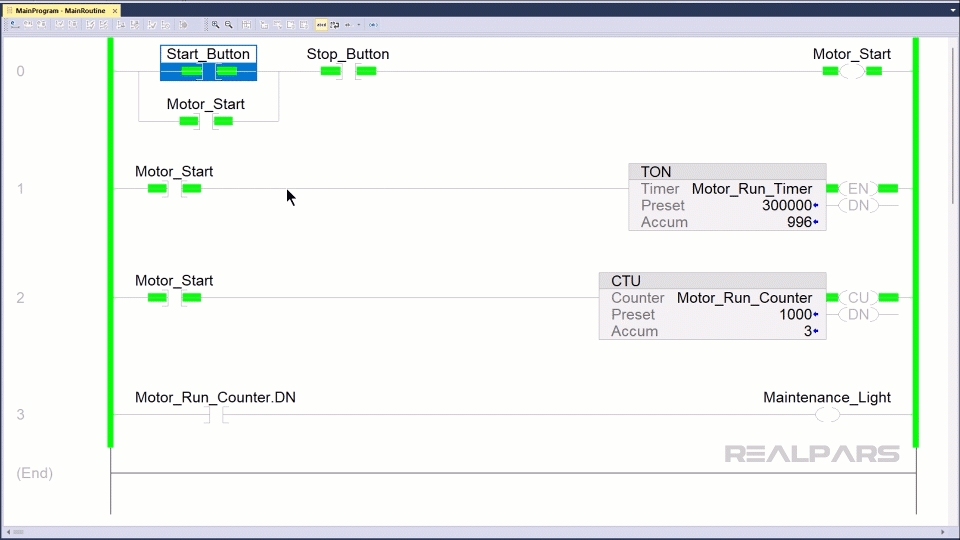Select rung number 1

(x=21, y=189)
